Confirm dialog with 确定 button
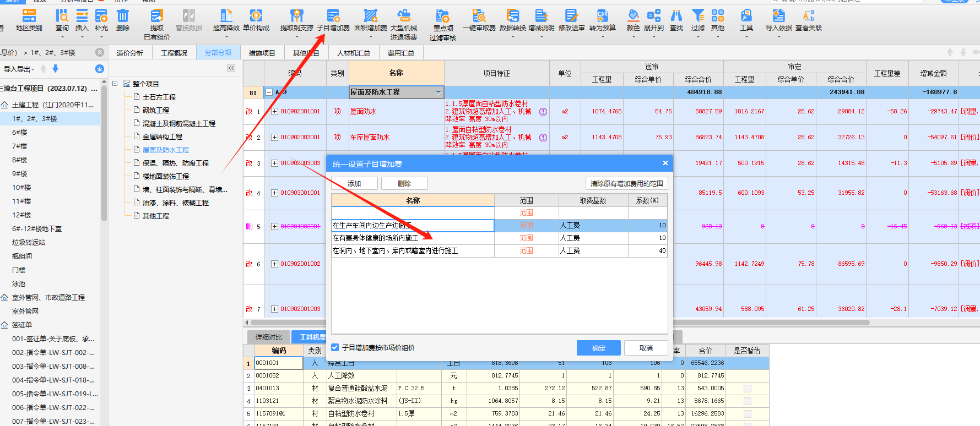This screenshot has width=980, height=426. pos(599,348)
